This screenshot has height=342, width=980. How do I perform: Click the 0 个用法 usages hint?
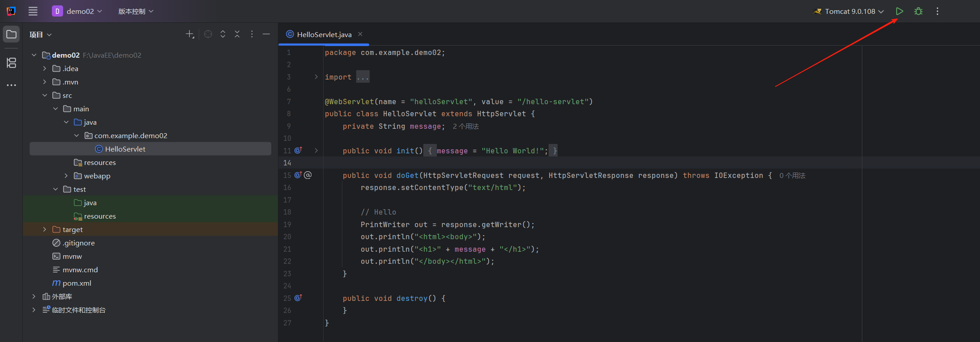tap(793, 176)
